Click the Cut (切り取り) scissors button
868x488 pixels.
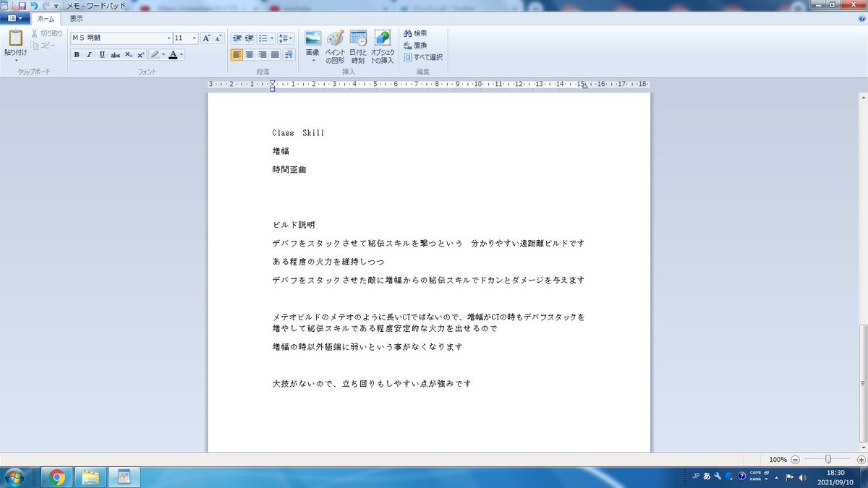tap(47, 34)
